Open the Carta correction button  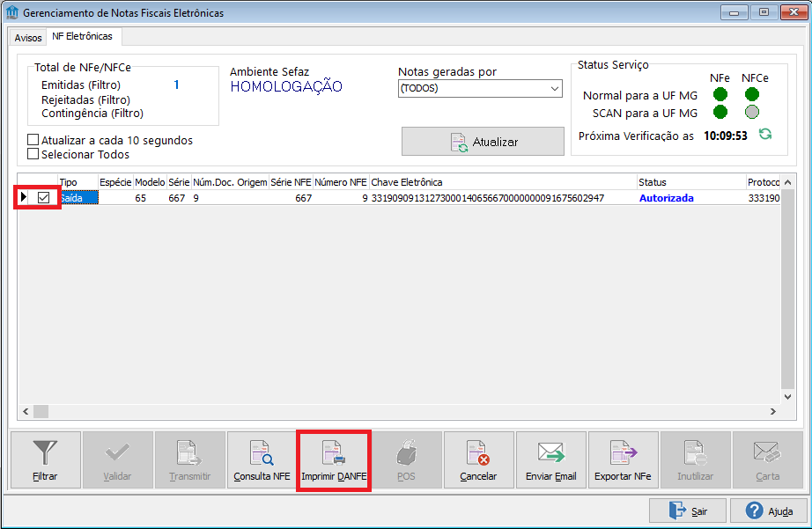pyautogui.click(x=767, y=460)
